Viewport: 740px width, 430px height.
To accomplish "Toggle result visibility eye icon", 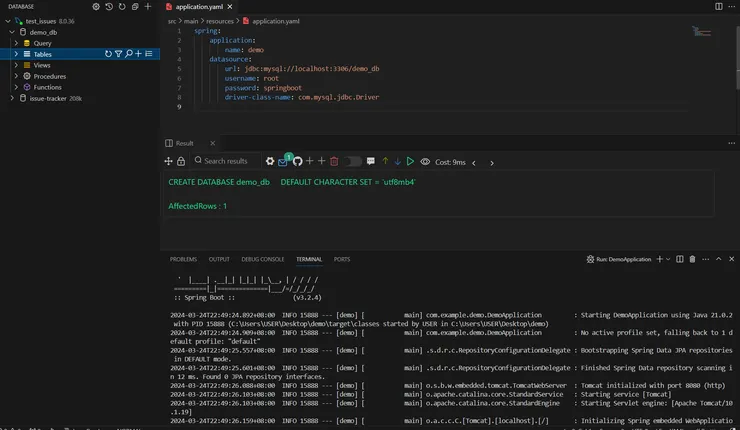I will coord(425,161).
